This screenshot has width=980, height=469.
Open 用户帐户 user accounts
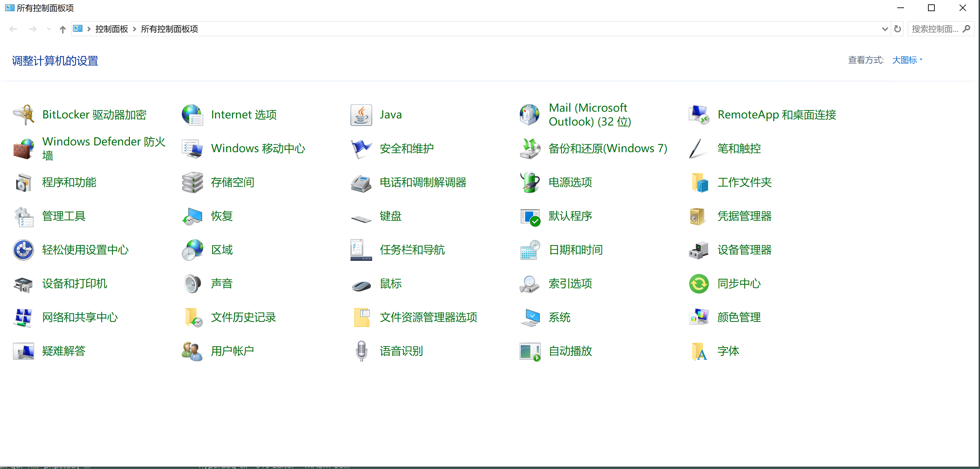[232, 351]
